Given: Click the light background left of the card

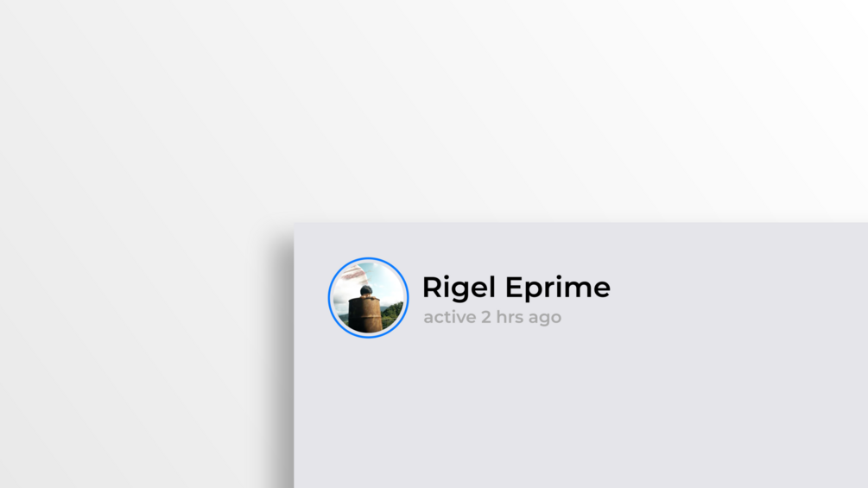Looking at the screenshot, I should 138,332.
